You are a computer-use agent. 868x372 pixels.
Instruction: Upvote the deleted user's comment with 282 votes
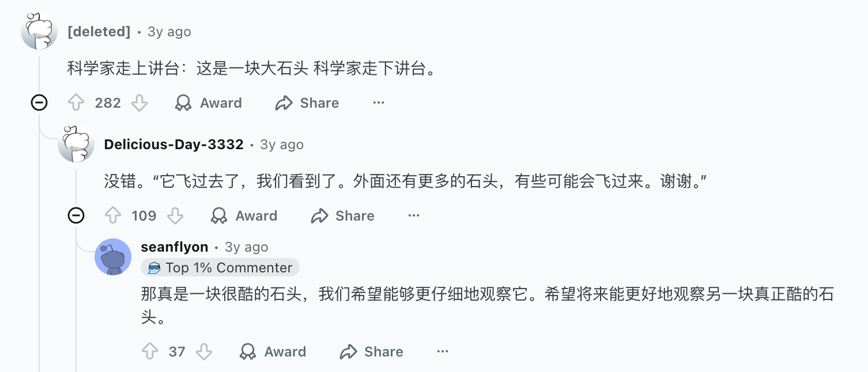click(x=76, y=103)
